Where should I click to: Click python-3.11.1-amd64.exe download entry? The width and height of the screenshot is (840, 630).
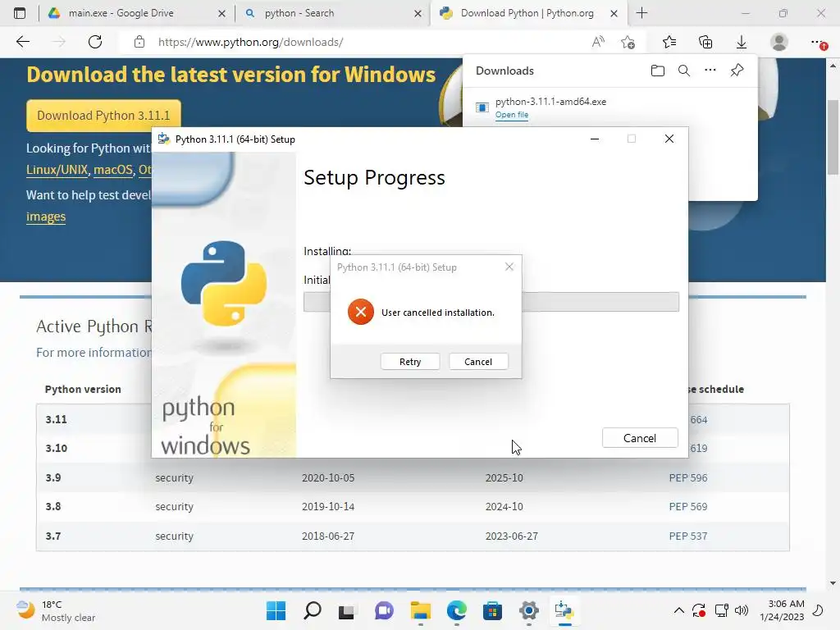pyautogui.click(x=550, y=101)
